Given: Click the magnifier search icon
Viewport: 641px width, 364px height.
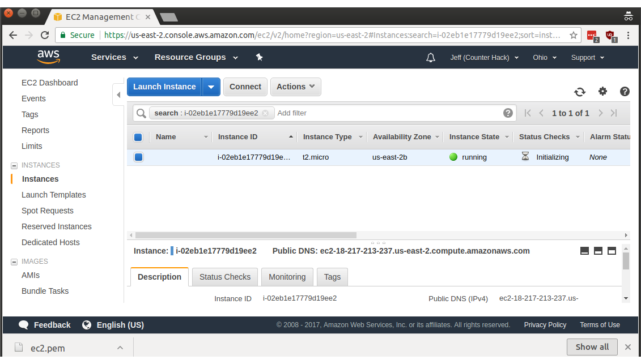Looking at the screenshot, I should [x=141, y=113].
